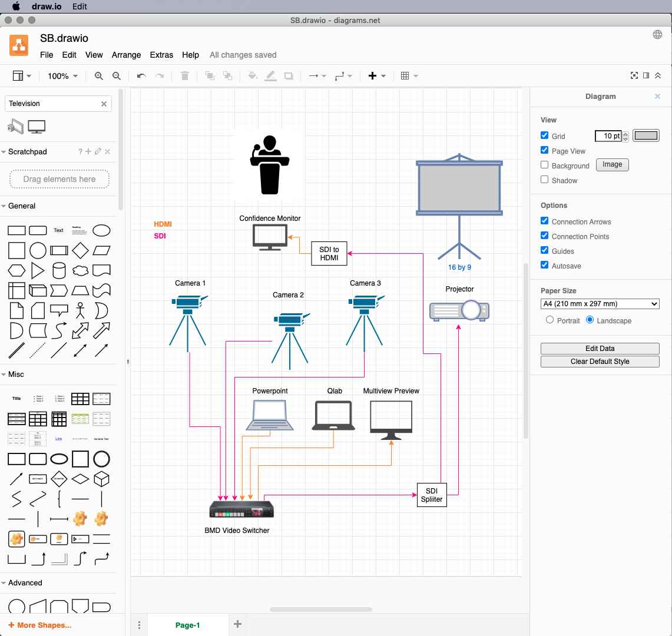Collapse the toolbar with double chevron icon
This screenshot has height=636, width=672.
[658, 75]
